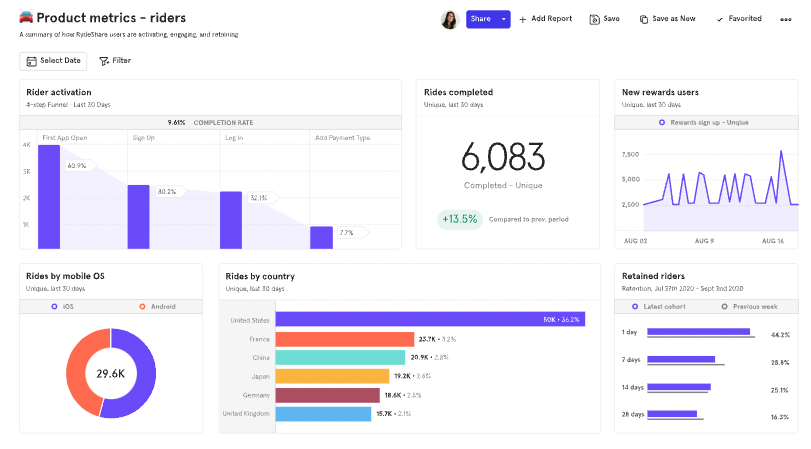Toggle the Favorited checkmark
The image size is (811, 449).
tap(720, 19)
